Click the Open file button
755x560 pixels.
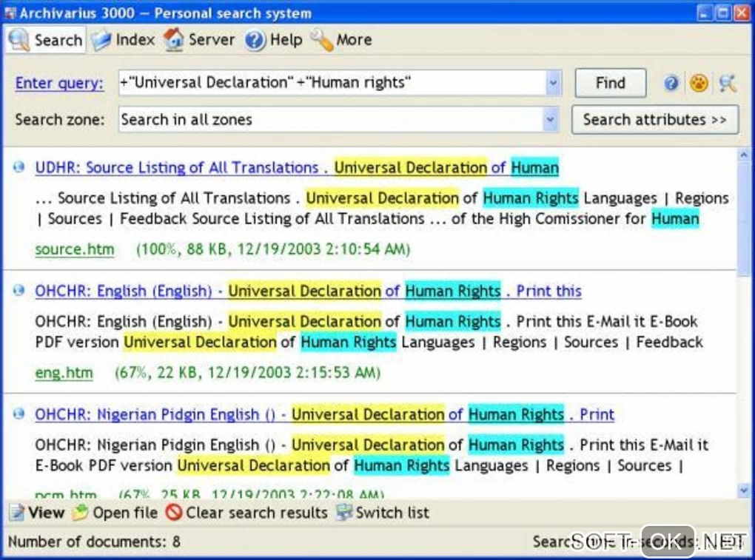[115, 513]
